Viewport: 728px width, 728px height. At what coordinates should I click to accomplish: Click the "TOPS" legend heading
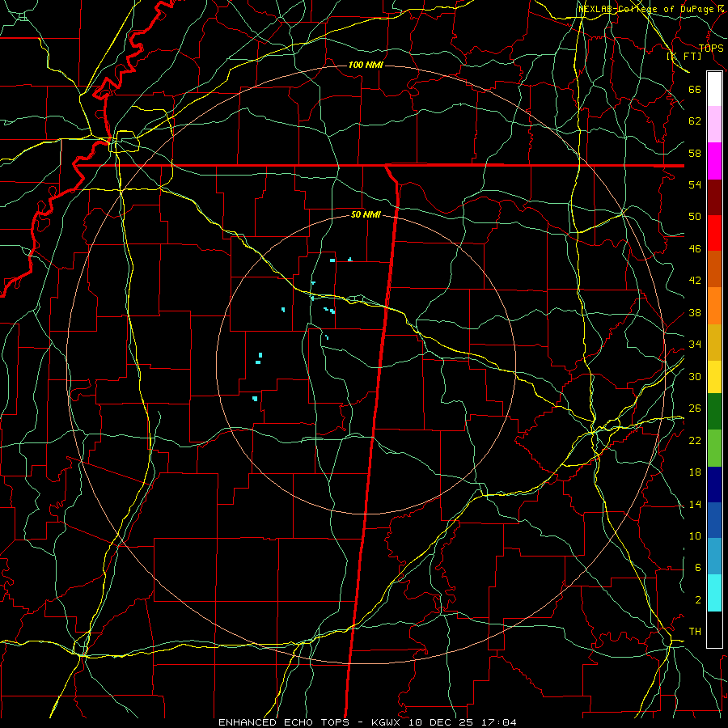(x=711, y=48)
